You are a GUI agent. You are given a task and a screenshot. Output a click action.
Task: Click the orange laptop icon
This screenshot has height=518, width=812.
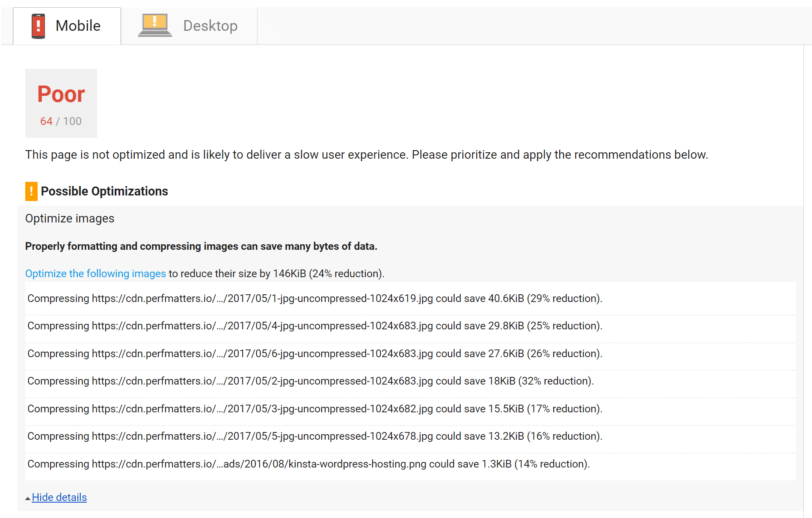154,24
